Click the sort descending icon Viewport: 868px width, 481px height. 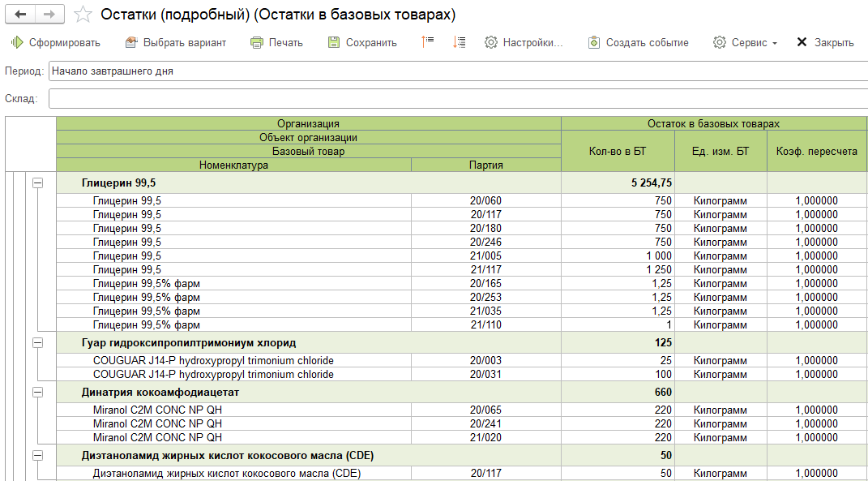pos(459,42)
